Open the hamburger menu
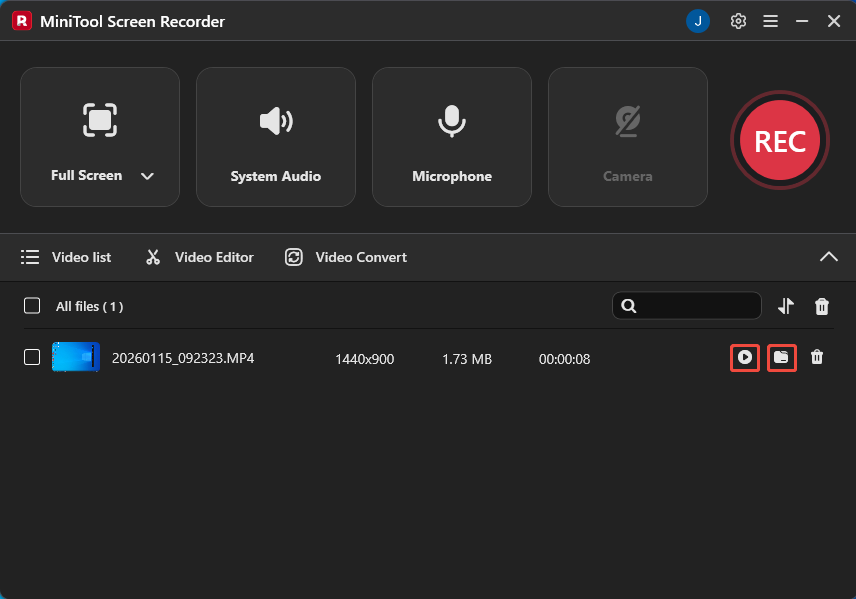 (770, 20)
